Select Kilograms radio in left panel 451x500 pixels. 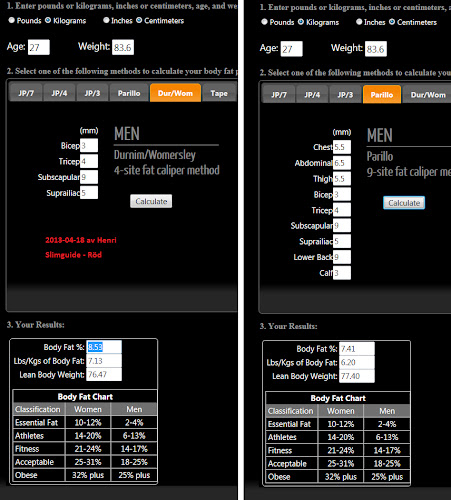click(x=48, y=20)
